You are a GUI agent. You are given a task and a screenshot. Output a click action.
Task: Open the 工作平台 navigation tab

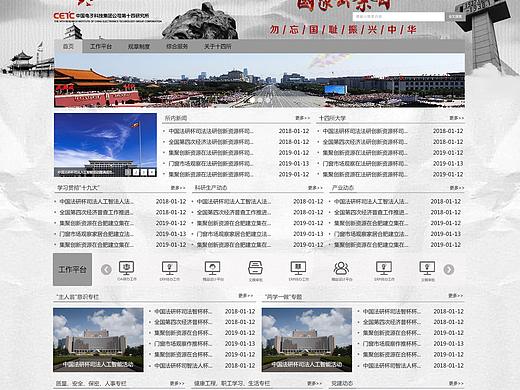[x=101, y=46]
